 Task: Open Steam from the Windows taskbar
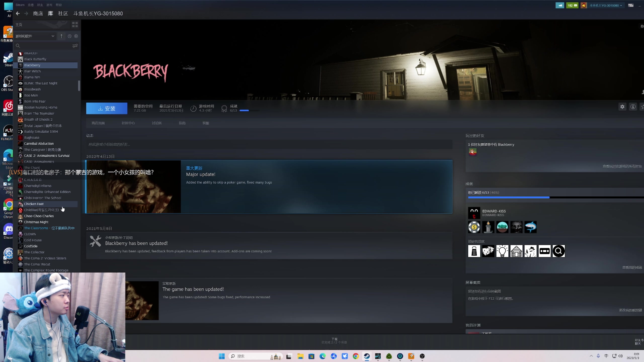(x=367, y=356)
